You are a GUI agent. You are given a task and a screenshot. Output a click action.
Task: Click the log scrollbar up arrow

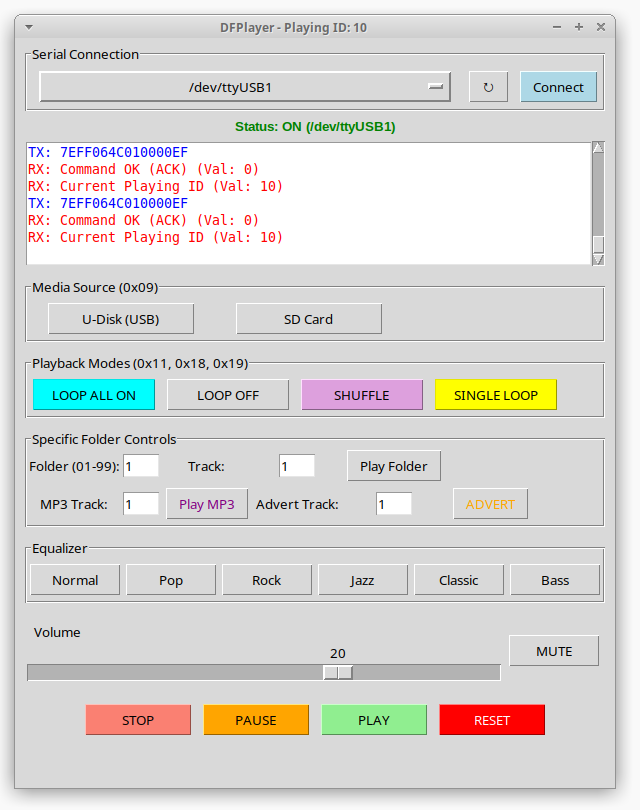pyautogui.click(x=598, y=148)
